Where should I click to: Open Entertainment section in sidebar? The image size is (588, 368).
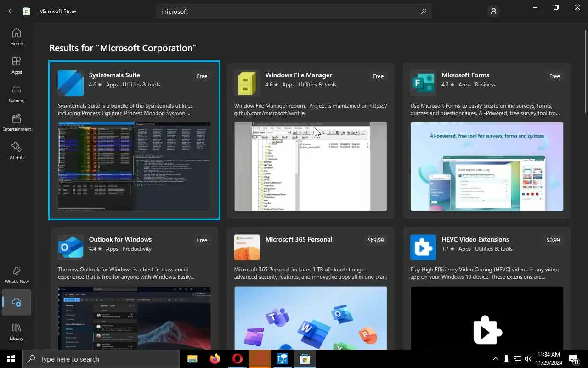click(x=17, y=122)
